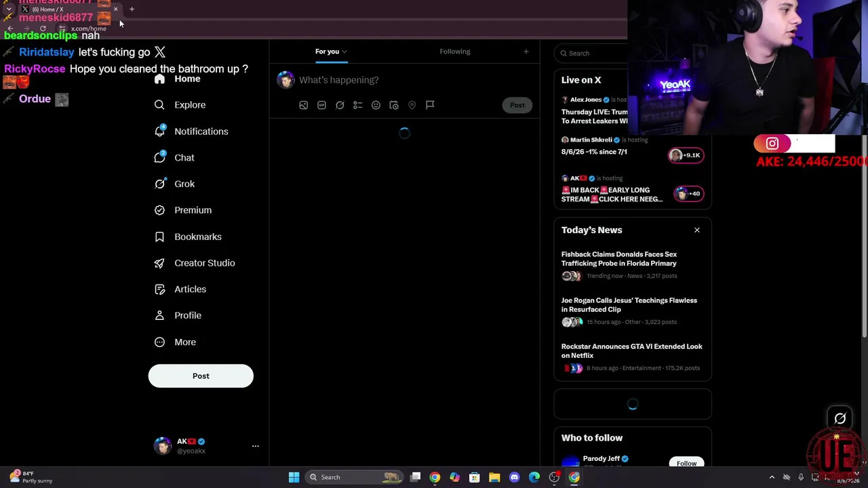
Task: Submit with the compose Post button
Action: pyautogui.click(x=517, y=105)
